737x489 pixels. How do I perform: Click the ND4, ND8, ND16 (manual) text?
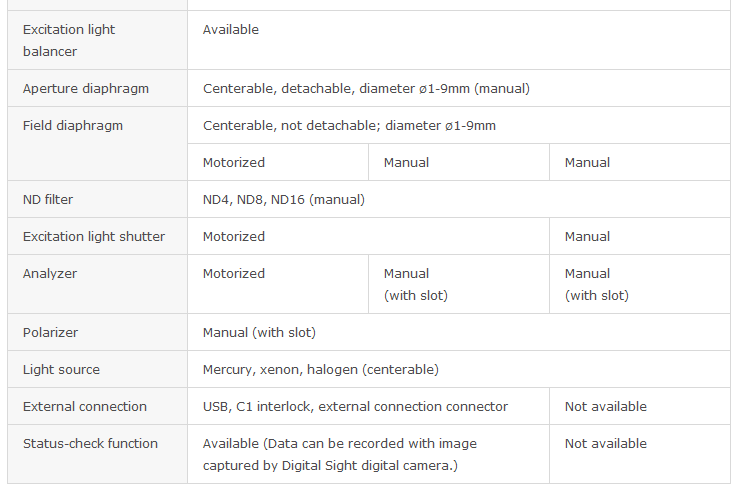click(283, 199)
